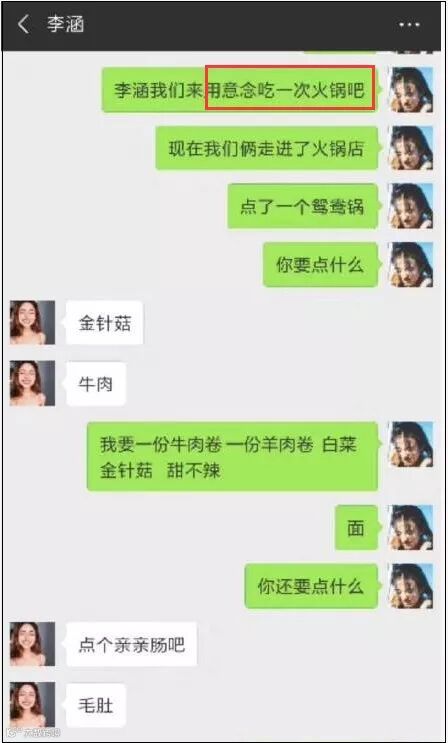Screen dimensions: 448x743
Task: Tap the back arrow in chat header
Action: click(23, 25)
